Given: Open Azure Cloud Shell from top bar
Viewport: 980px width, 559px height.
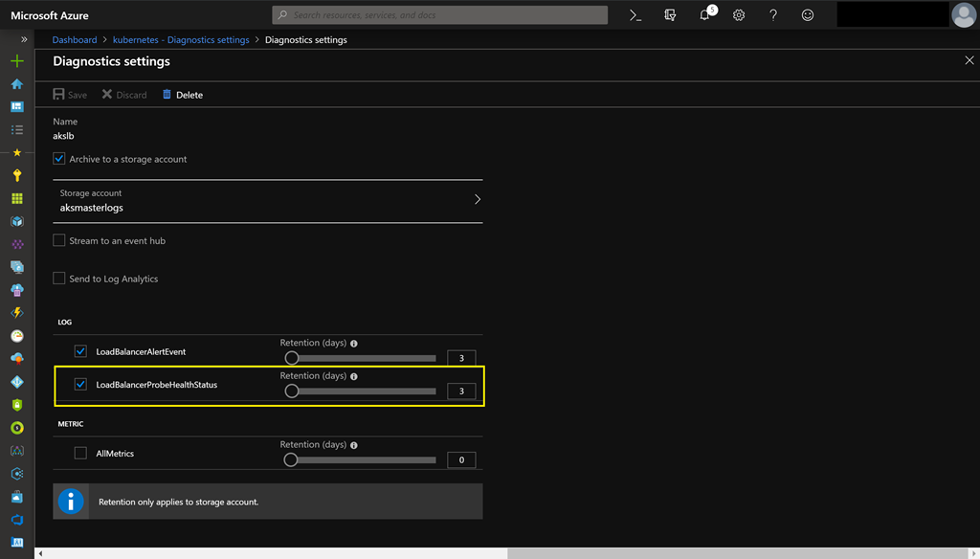Looking at the screenshot, I should (x=635, y=15).
